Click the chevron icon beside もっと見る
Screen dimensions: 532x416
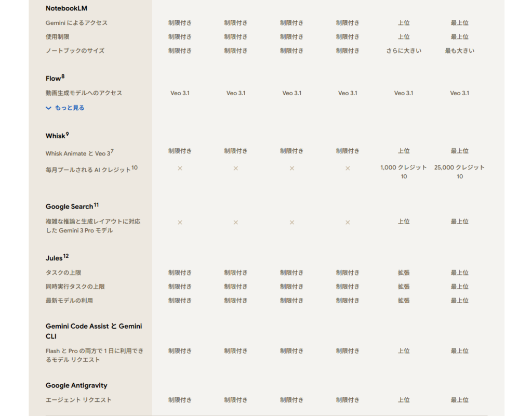(49, 108)
